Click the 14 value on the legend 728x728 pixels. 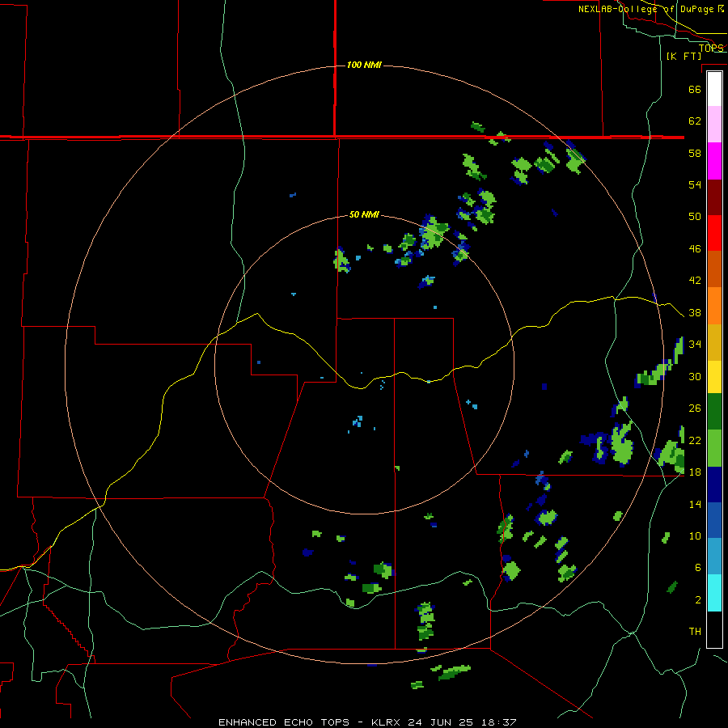coord(695,504)
